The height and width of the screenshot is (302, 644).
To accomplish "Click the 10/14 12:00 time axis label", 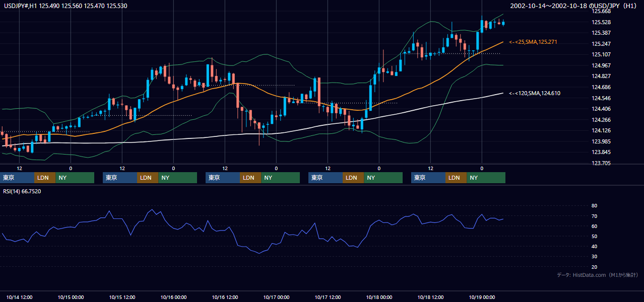I will (x=19, y=297).
